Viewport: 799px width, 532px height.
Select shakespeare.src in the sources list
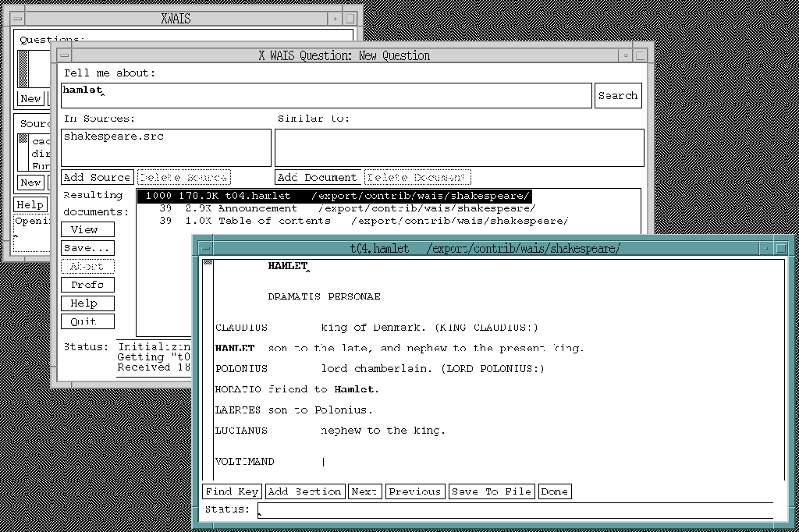tap(114, 137)
